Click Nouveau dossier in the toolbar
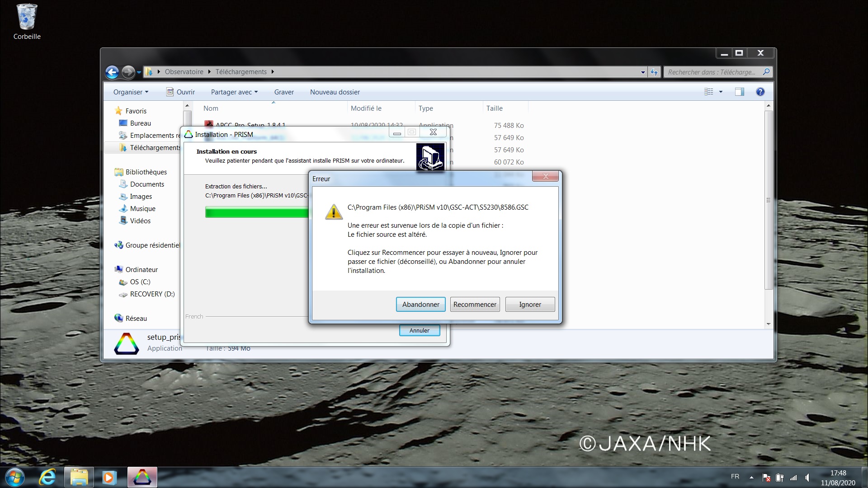The width and height of the screenshot is (868, 488). pyautogui.click(x=335, y=92)
